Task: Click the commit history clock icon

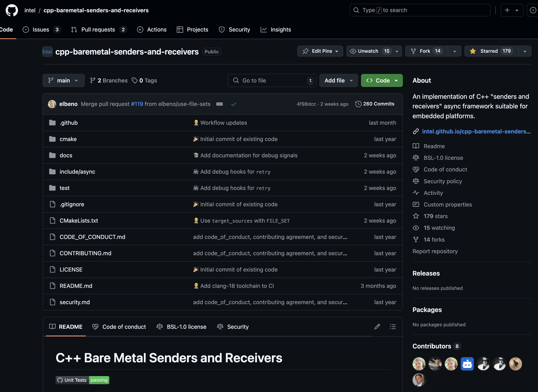Action: 358,104
